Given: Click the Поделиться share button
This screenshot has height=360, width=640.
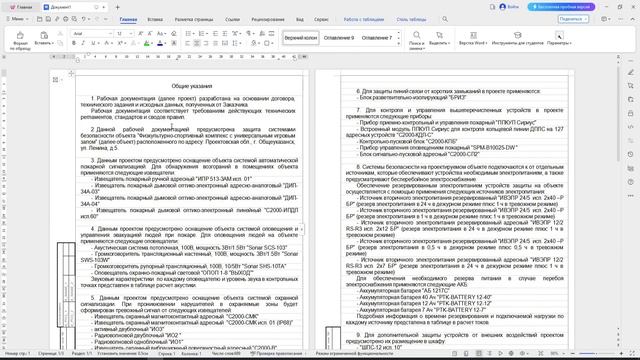Looking at the screenshot, I should (573, 19).
